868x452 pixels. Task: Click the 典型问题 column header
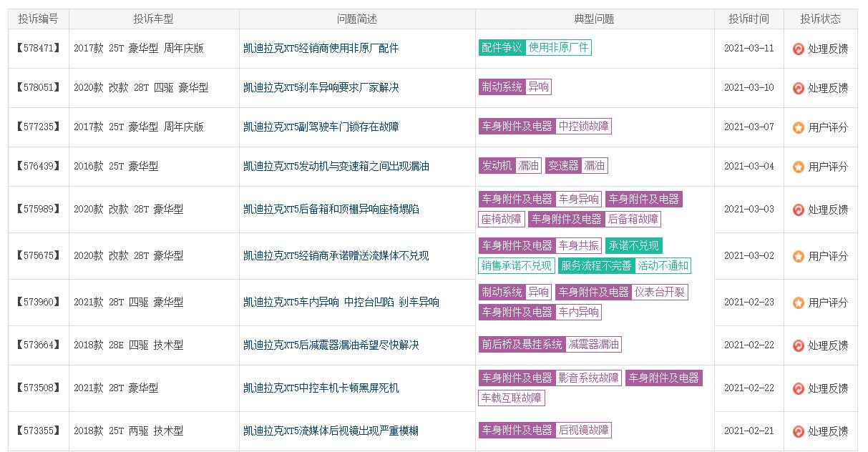click(595, 19)
